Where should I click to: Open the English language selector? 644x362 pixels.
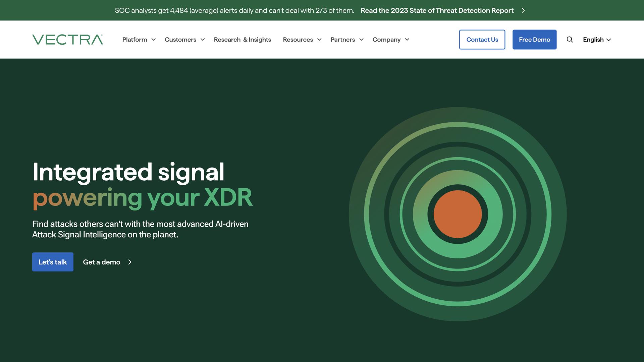click(597, 40)
